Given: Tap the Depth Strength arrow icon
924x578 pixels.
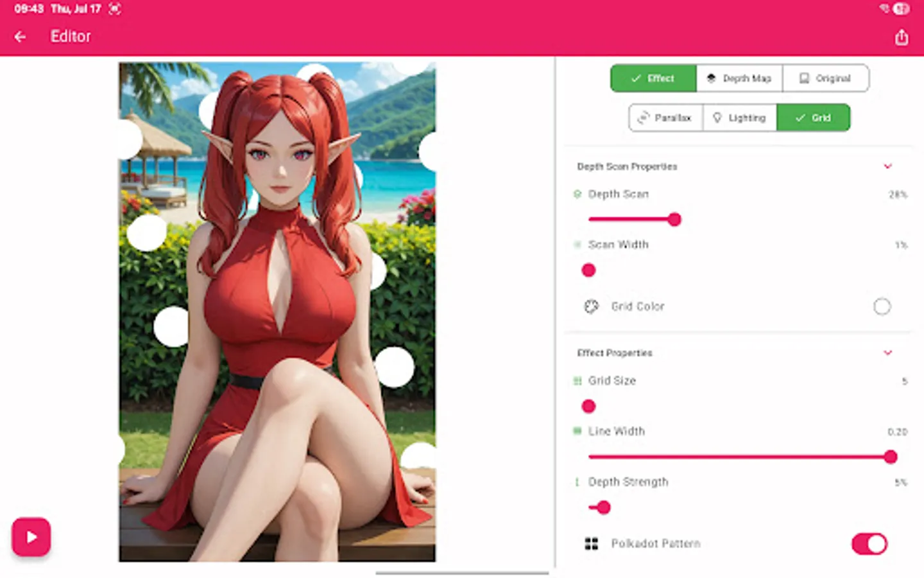Looking at the screenshot, I should coord(577,482).
